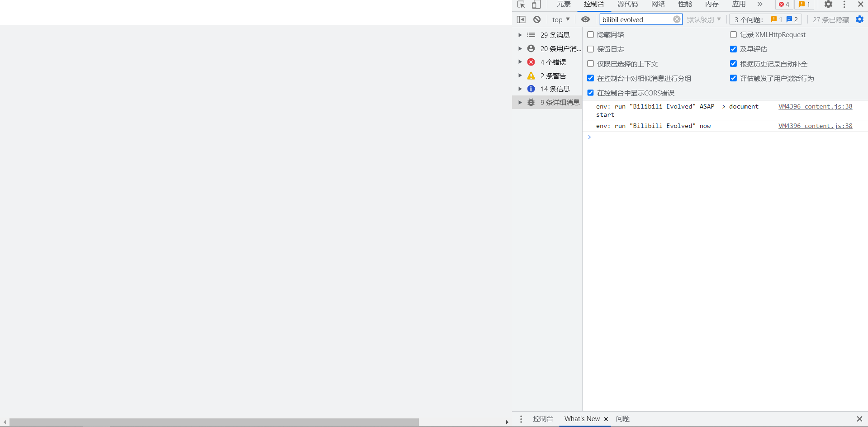
Task: Expand the 14 条信息 group
Action: click(520, 89)
